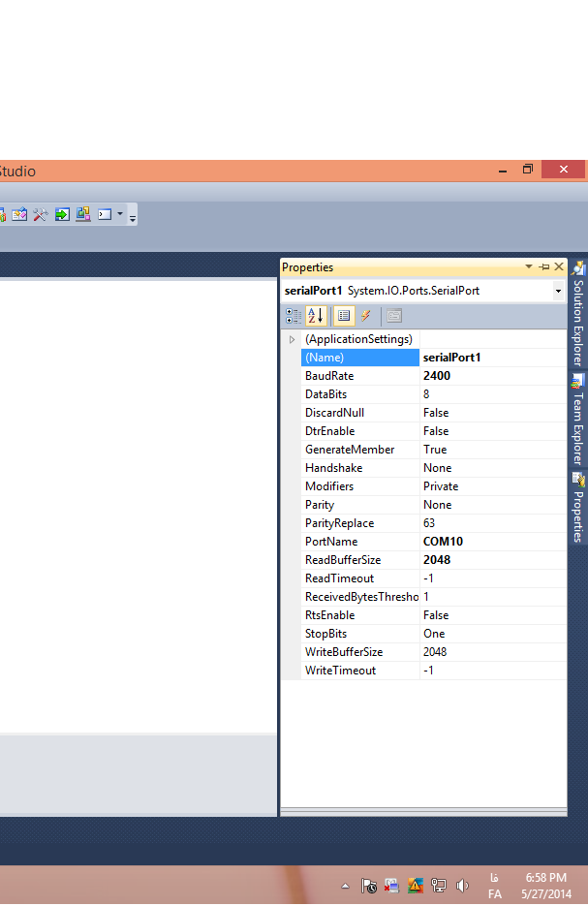The height and width of the screenshot is (906, 588).
Task: Show the Events lightning bolt icon
Action: tap(365, 316)
